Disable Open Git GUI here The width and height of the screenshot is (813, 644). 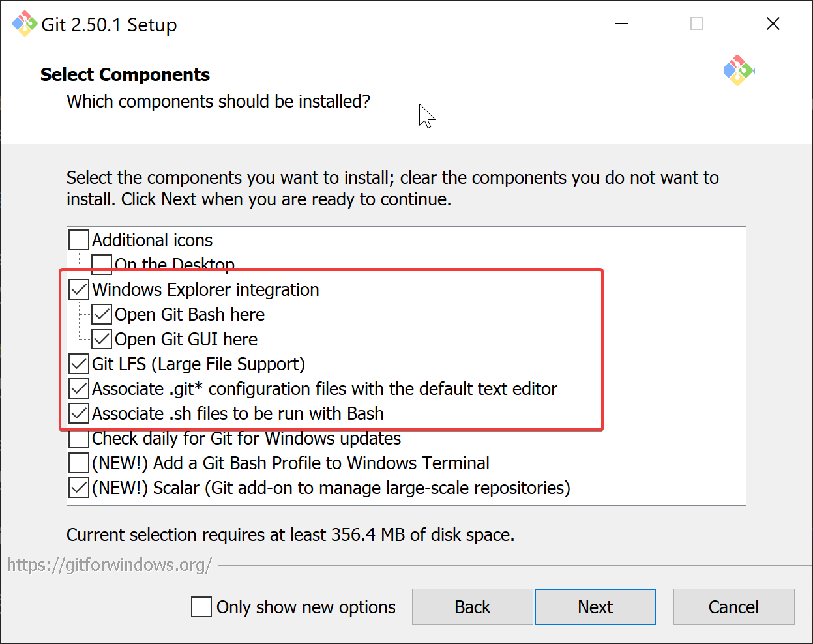(102, 339)
